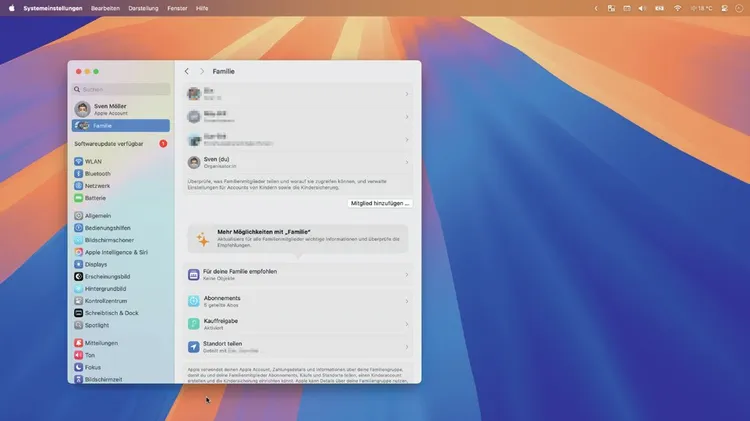Open Spotlight settings in the sidebar
The height and width of the screenshot is (421, 750).
pyautogui.click(x=121, y=325)
